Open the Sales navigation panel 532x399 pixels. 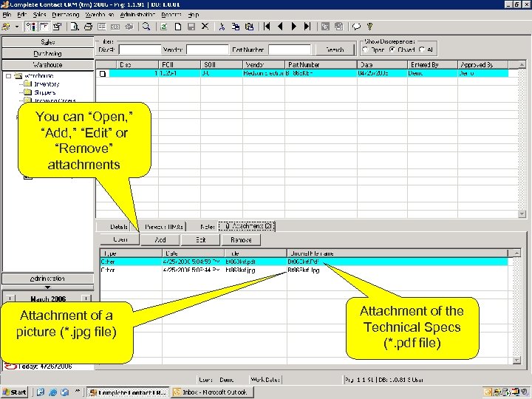point(48,41)
